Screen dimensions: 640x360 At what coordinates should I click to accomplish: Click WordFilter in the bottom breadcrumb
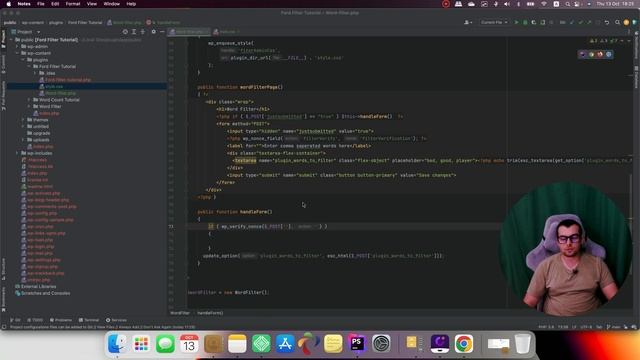pos(180,313)
